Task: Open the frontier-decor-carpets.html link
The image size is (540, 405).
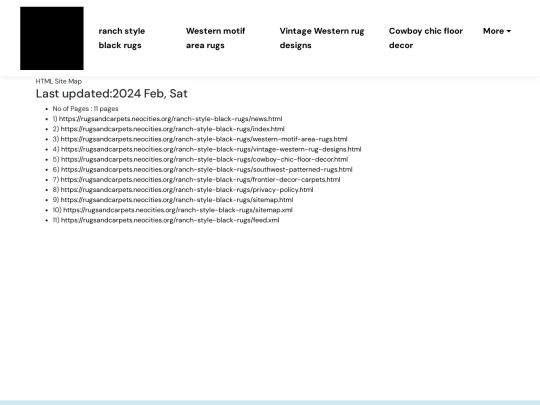Action: (x=200, y=179)
